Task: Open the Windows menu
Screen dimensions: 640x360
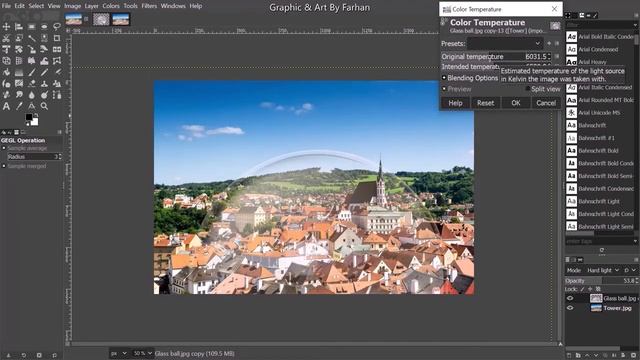Action: click(173, 6)
